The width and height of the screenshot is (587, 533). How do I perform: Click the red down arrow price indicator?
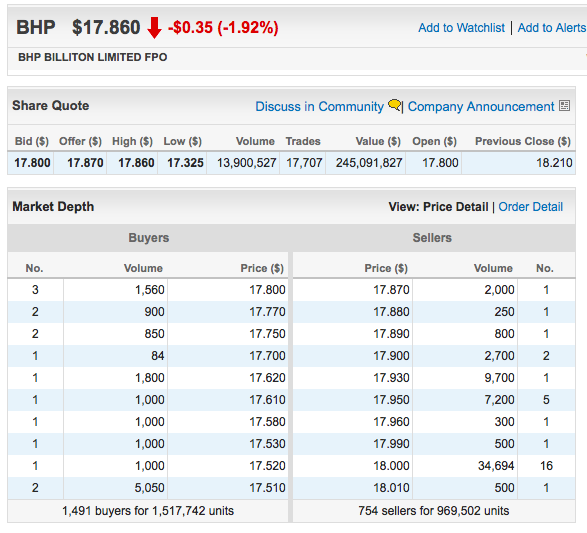(154, 28)
